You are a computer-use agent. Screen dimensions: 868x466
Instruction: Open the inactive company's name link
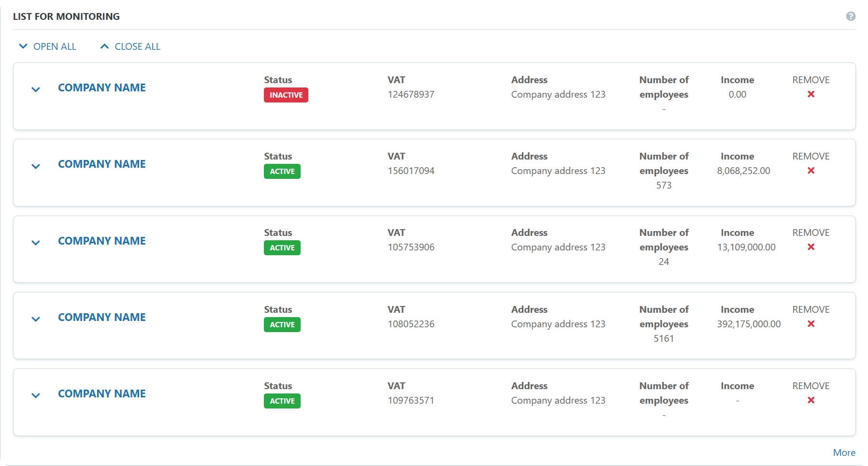point(101,87)
